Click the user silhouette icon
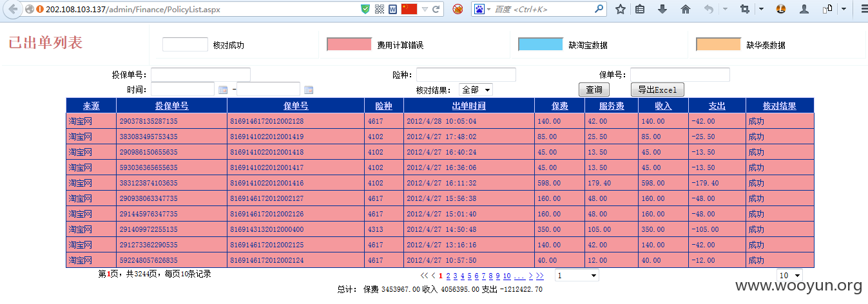The height and width of the screenshot is (304, 868). 804,9
